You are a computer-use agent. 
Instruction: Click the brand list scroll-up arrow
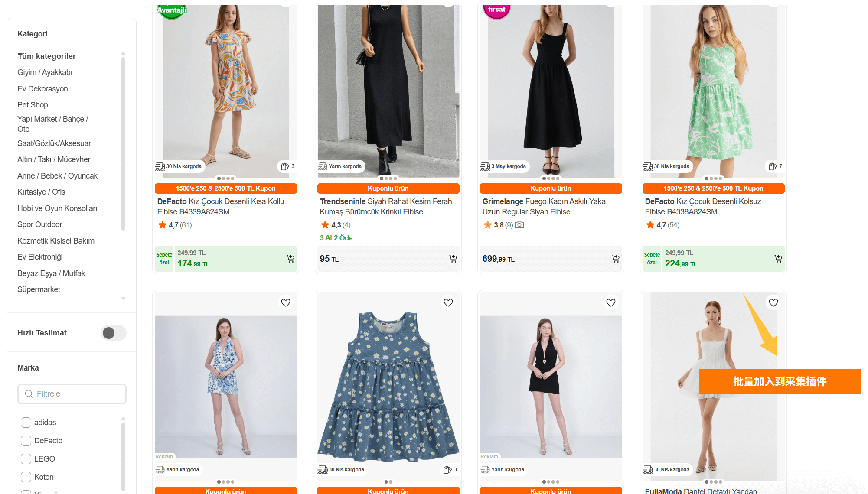pyautogui.click(x=123, y=419)
